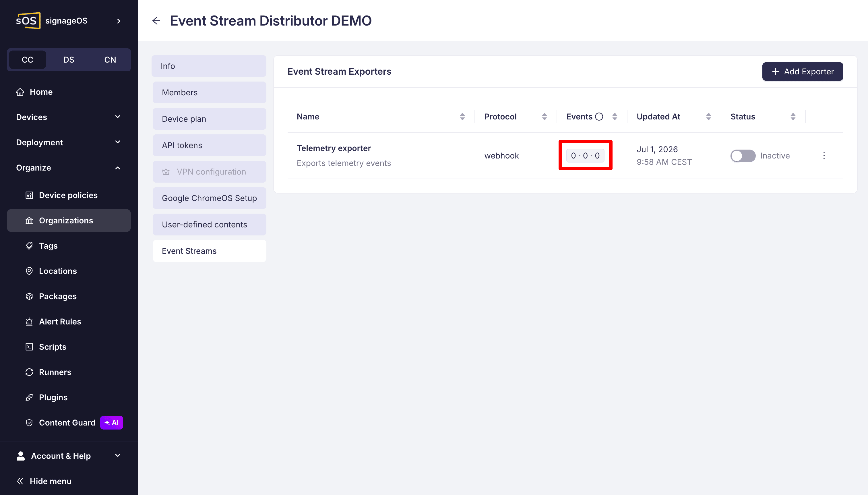The height and width of the screenshot is (495, 868).
Task: Click the Locations pin icon
Action: point(29,271)
